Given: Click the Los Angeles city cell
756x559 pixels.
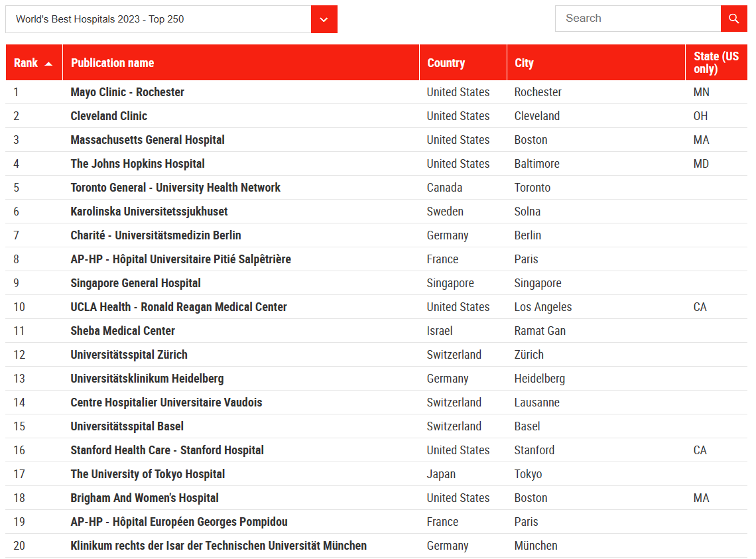Looking at the screenshot, I should coord(543,307).
